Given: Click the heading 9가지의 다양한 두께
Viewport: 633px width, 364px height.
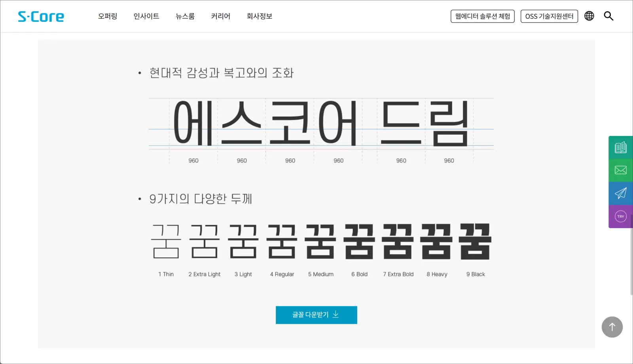Looking at the screenshot, I should pos(201,198).
